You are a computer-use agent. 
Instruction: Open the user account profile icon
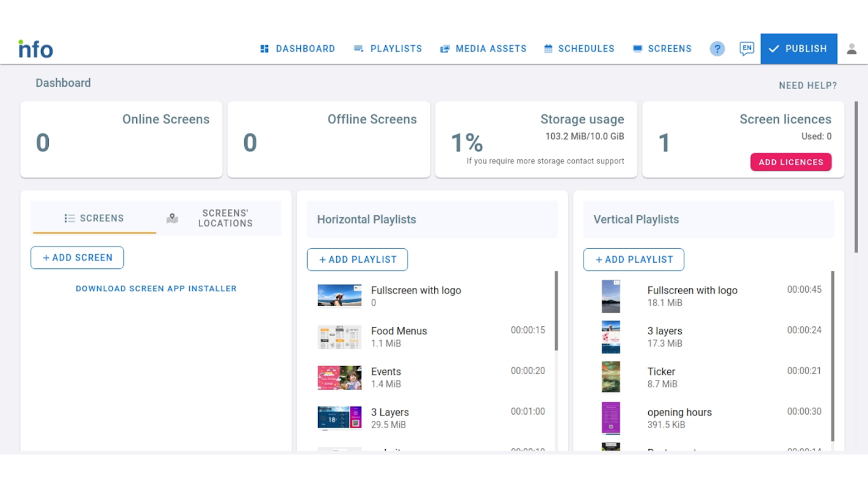(x=852, y=49)
